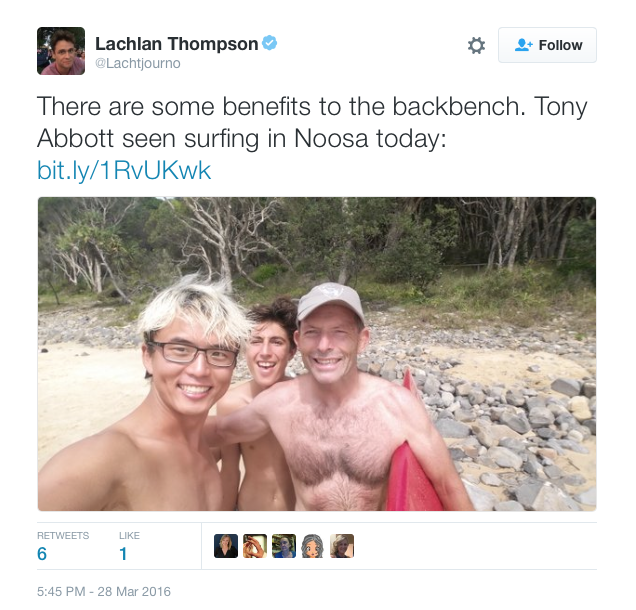The image size is (636, 610).
Task: Open Lachlan Thompson's profile picture
Action: click(x=61, y=51)
